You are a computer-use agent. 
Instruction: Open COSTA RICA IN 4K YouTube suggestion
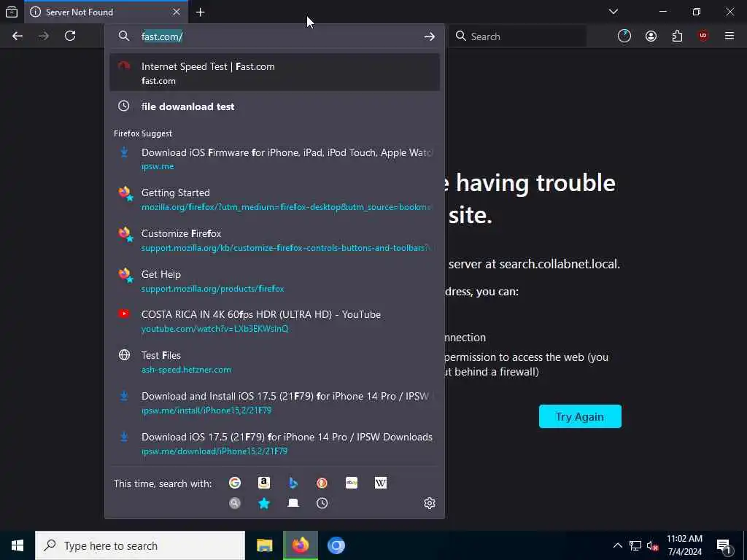click(274, 321)
